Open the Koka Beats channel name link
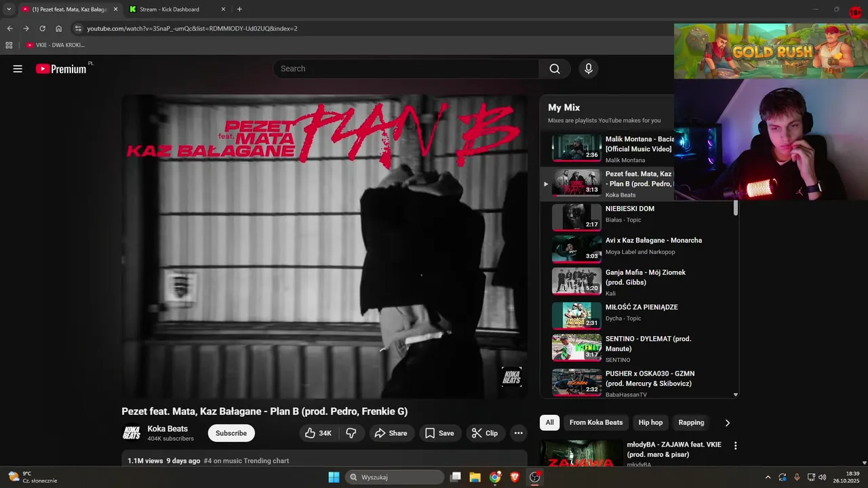The image size is (868, 488). coord(167,429)
